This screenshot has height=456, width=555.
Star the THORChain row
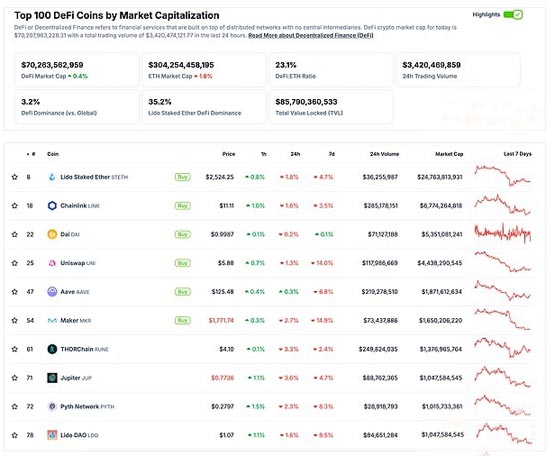tap(15, 349)
